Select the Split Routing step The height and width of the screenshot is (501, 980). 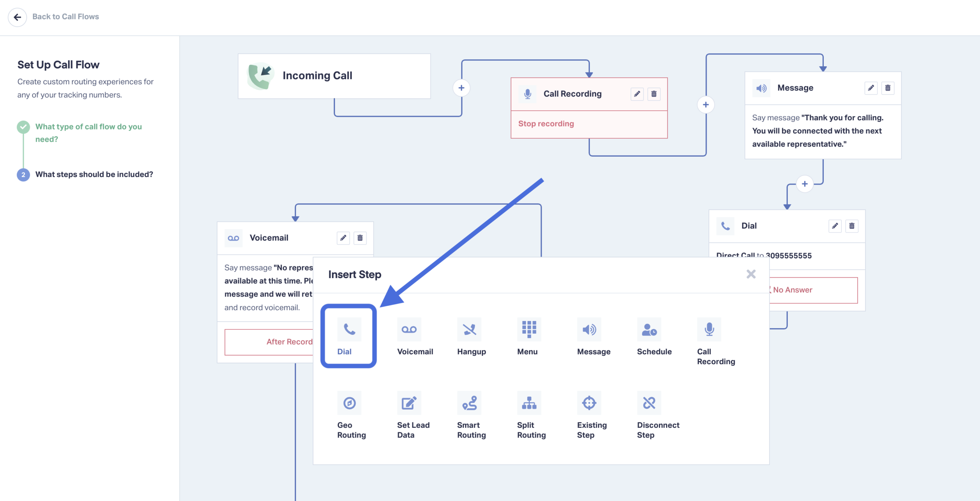click(531, 415)
